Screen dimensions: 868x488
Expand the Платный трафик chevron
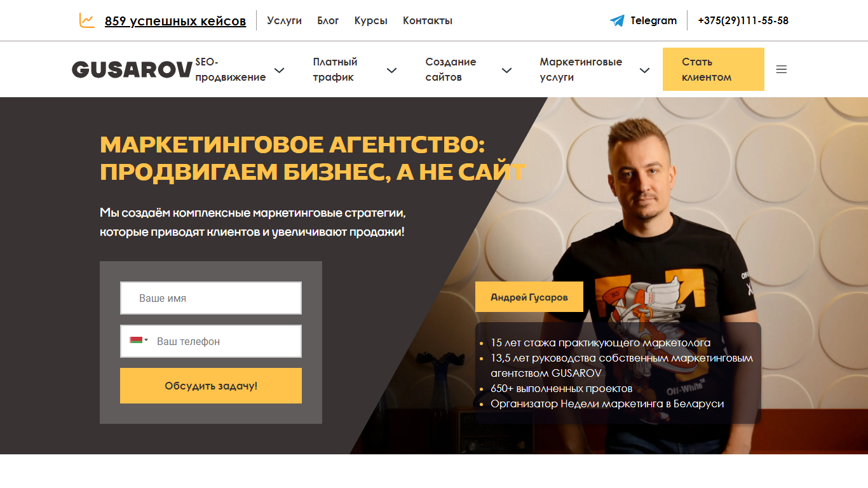click(x=392, y=70)
